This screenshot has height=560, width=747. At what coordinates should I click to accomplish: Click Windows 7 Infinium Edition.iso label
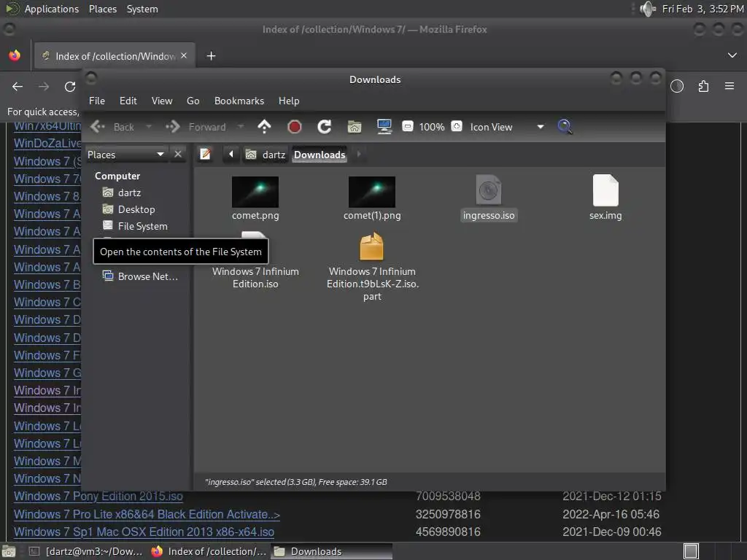pos(255,278)
